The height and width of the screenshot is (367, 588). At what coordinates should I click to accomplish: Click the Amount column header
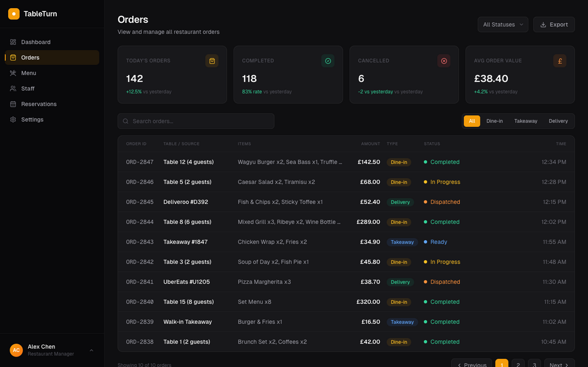pyautogui.click(x=370, y=144)
